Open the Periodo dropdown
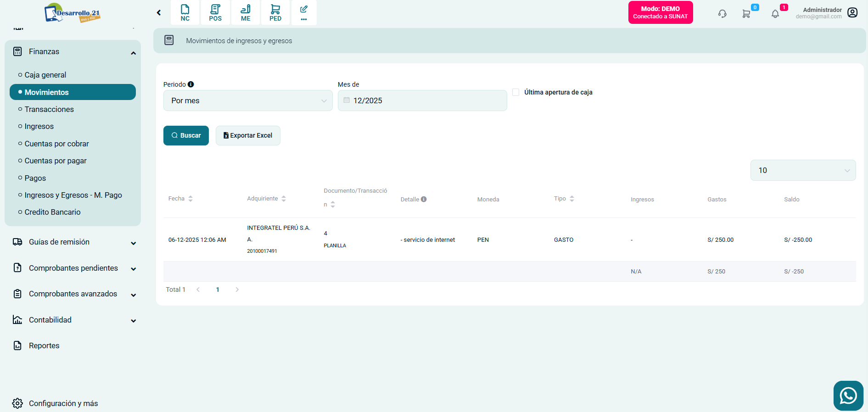 coord(248,100)
